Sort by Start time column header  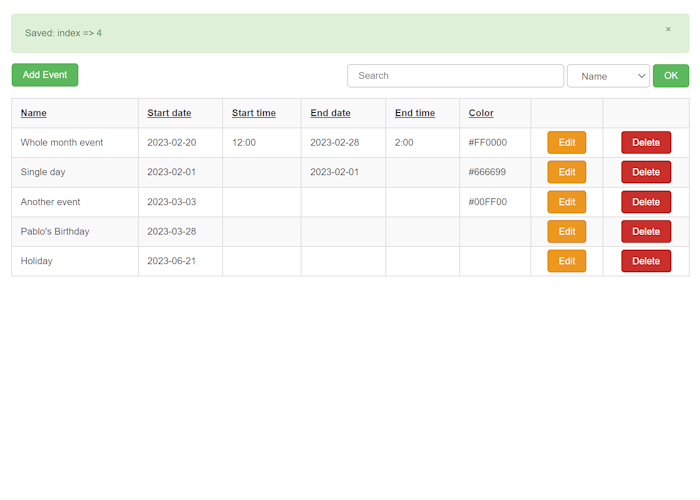(254, 113)
